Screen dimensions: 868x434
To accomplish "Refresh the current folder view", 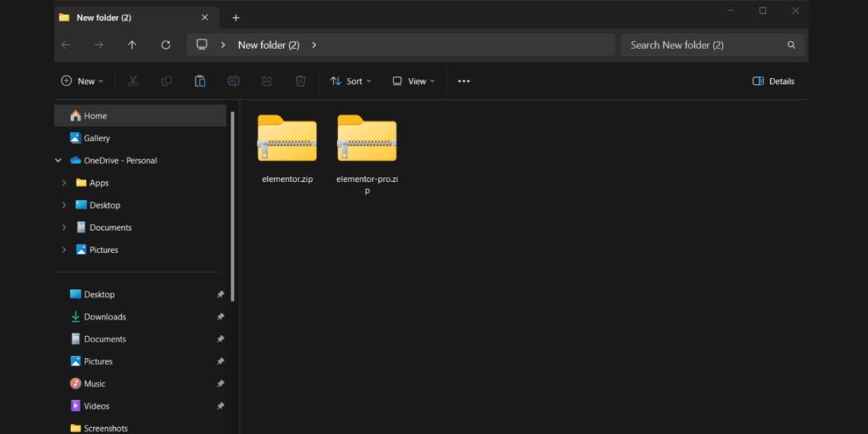I will [x=166, y=45].
